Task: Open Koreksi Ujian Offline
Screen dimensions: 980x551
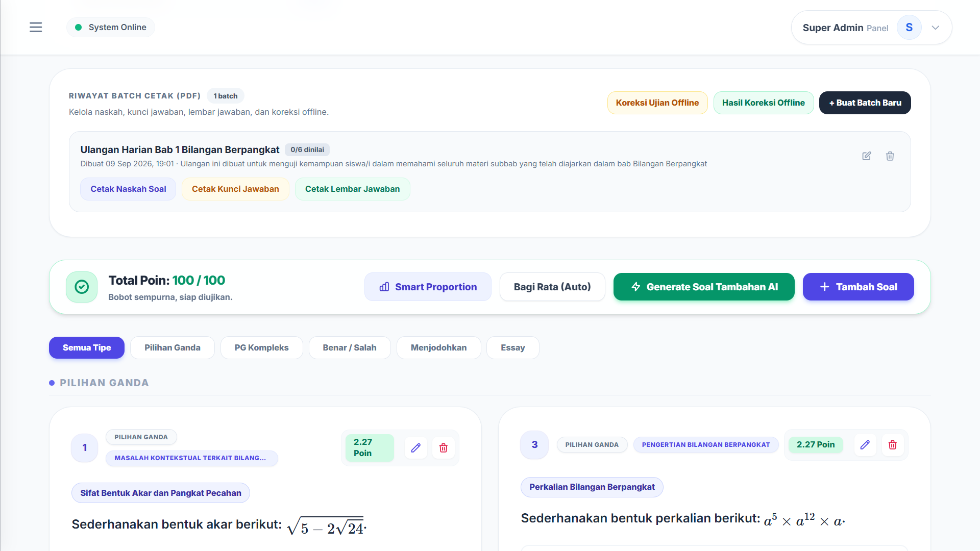Action: [x=657, y=103]
